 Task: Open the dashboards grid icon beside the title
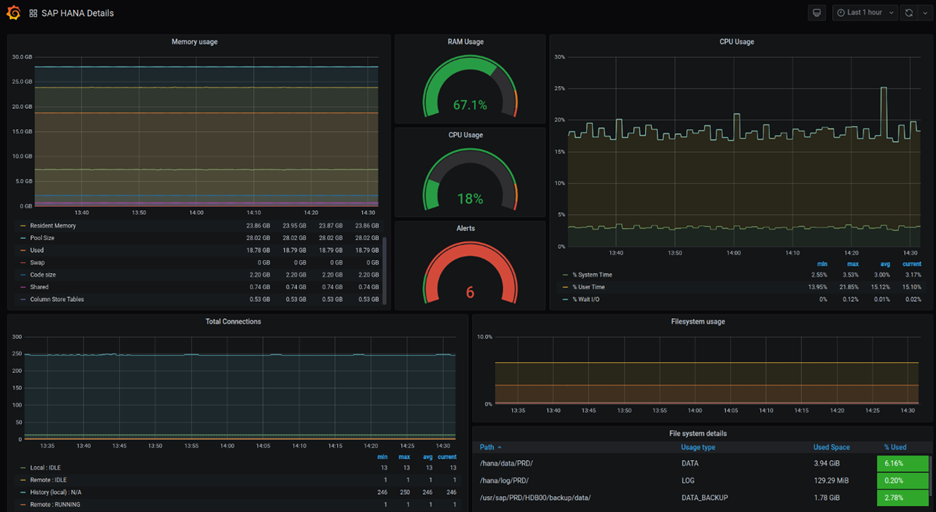33,13
